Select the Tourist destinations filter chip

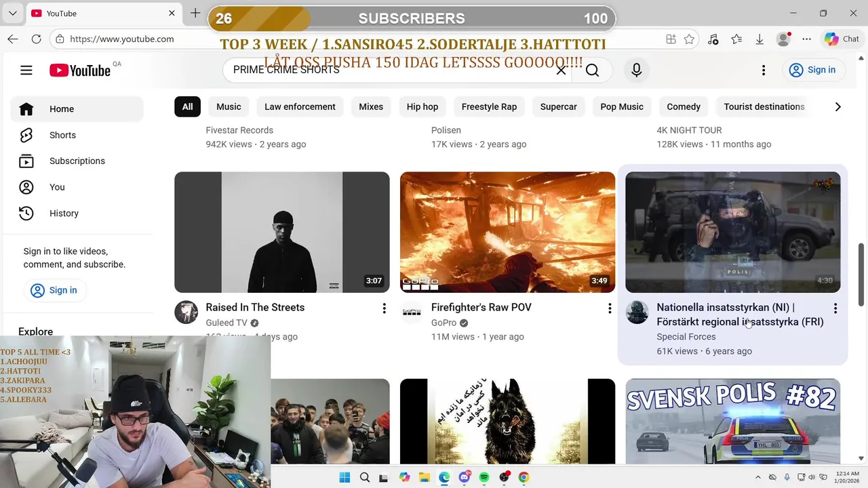pyautogui.click(x=764, y=106)
